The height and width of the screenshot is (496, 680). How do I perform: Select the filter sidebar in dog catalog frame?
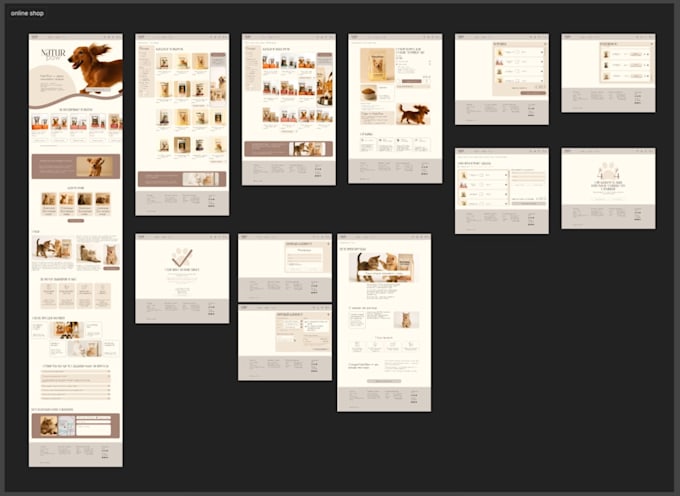pos(145,72)
